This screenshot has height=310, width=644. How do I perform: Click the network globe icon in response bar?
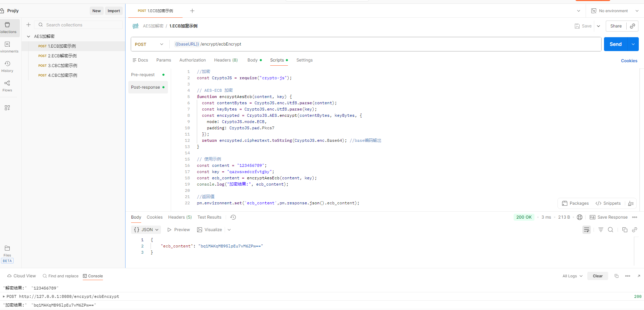click(x=580, y=217)
